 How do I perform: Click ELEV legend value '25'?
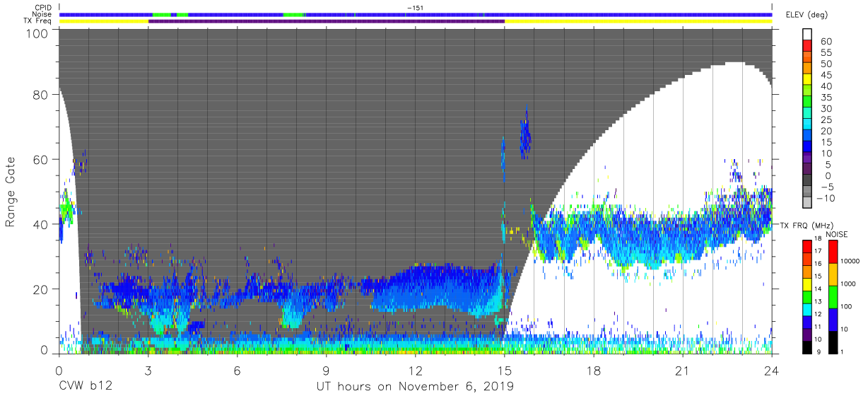click(x=826, y=120)
